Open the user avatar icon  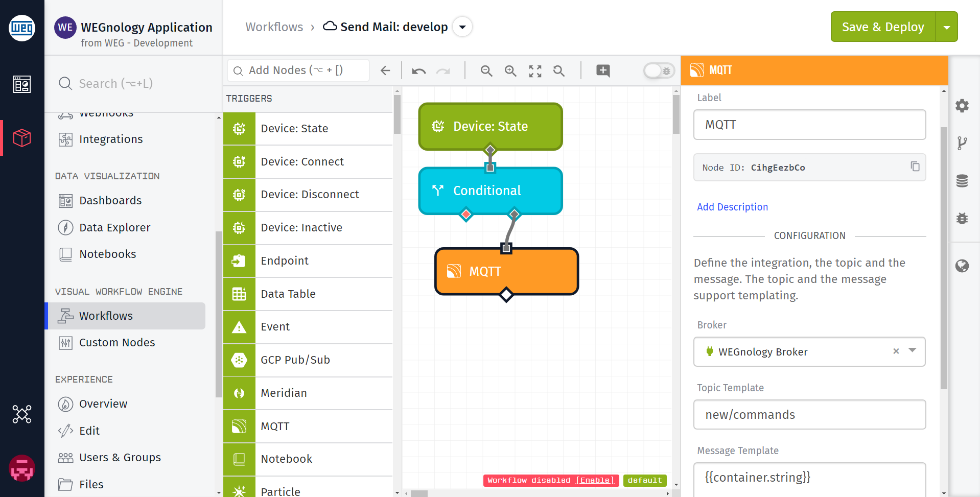coord(22,468)
